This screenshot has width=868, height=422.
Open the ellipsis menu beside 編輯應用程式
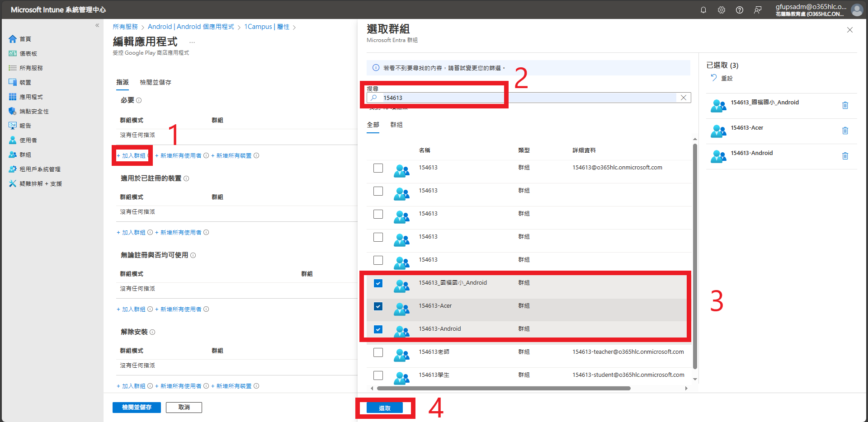[192, 42]
